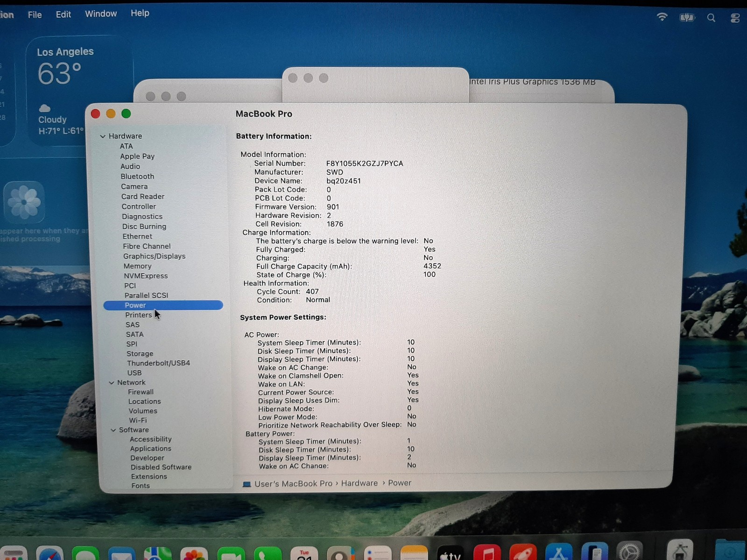Select USB in the sidebar
This screenshot has width=747, height=560.
134,373
